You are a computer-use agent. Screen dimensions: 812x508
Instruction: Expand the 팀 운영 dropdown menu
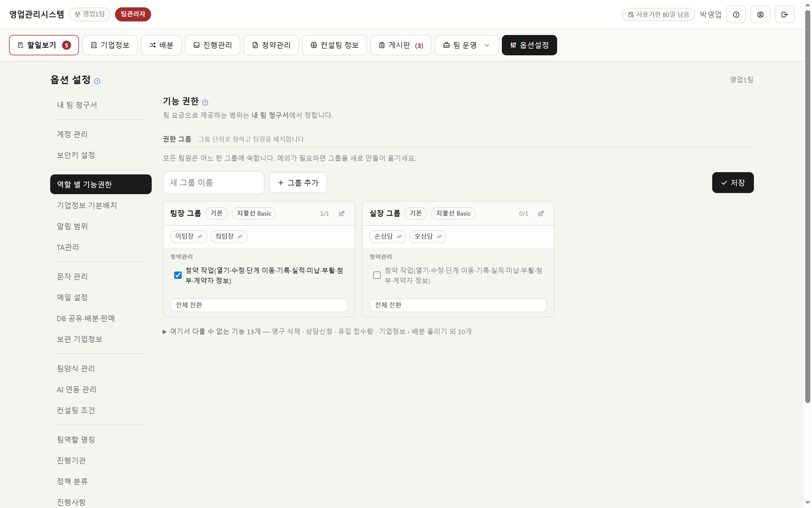tap(466, 45)
